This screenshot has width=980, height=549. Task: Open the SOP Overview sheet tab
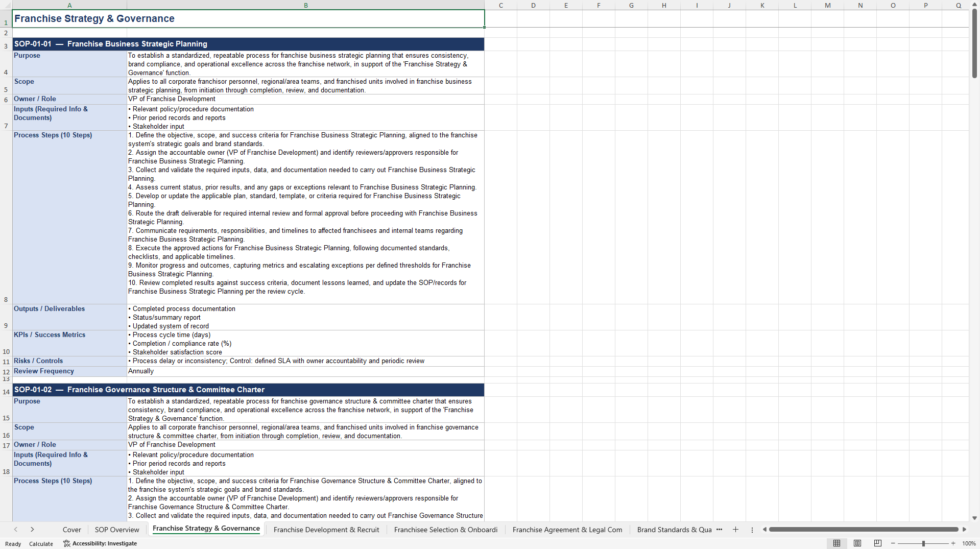click(117, 530)
